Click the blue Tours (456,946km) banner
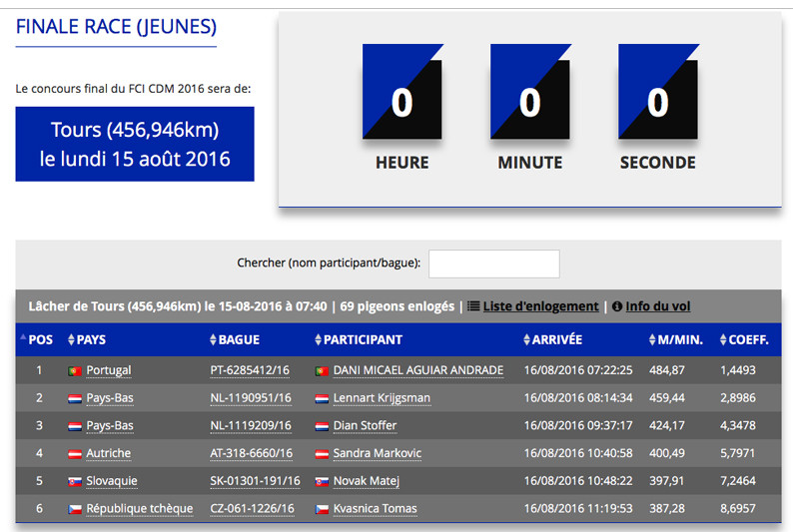 [x=135, y=145]
